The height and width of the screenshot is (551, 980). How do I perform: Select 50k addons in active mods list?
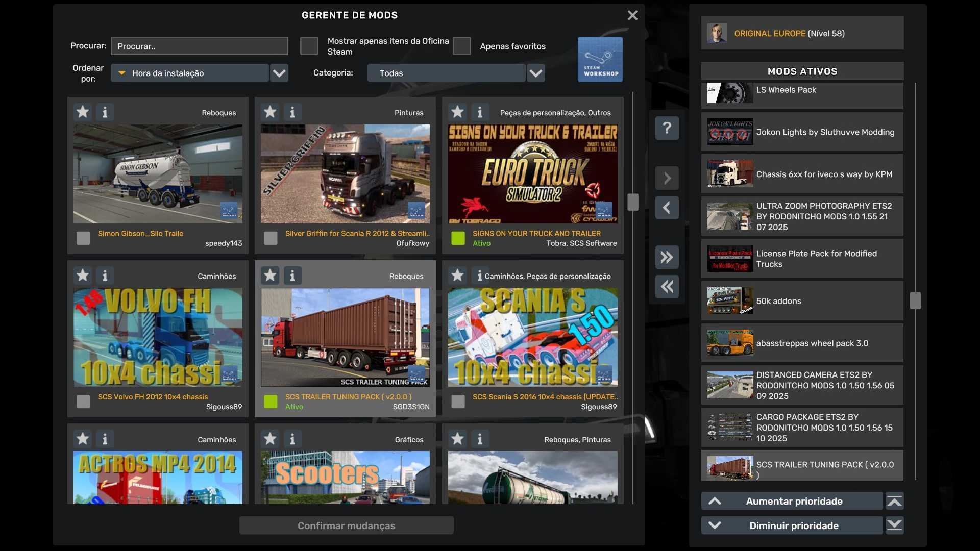coord(801,301)
